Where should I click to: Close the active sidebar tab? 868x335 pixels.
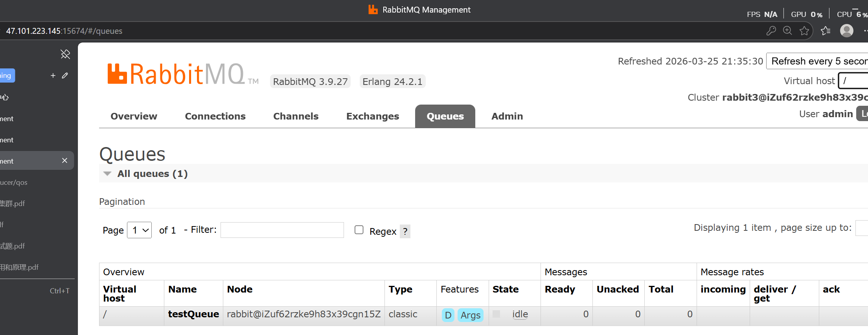[64, 160]
